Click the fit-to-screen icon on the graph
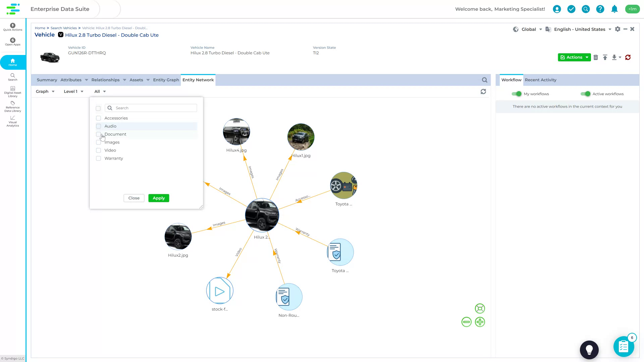This screenshot has height=362, width=644. pos(480,308)
